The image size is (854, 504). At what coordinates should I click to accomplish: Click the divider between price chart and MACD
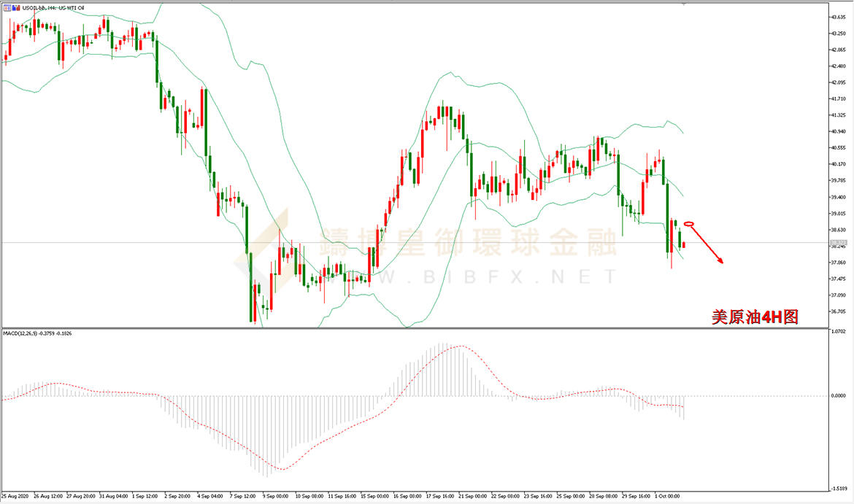[x=415, y=327]
